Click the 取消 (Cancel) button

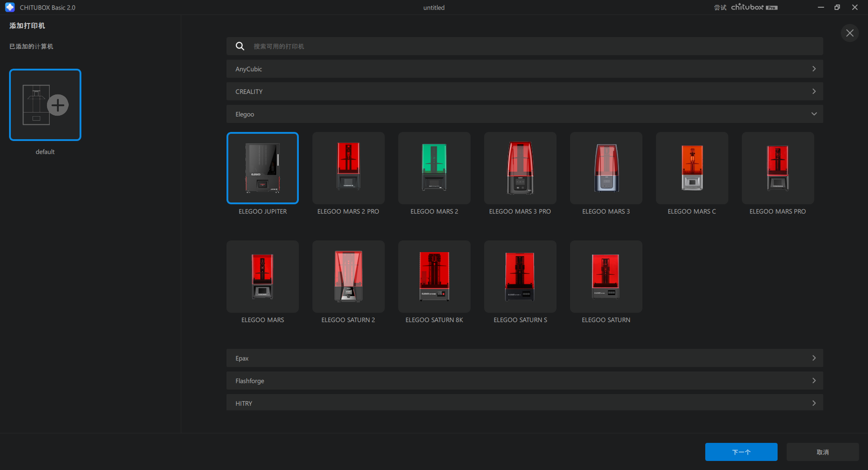click(823, 452)
